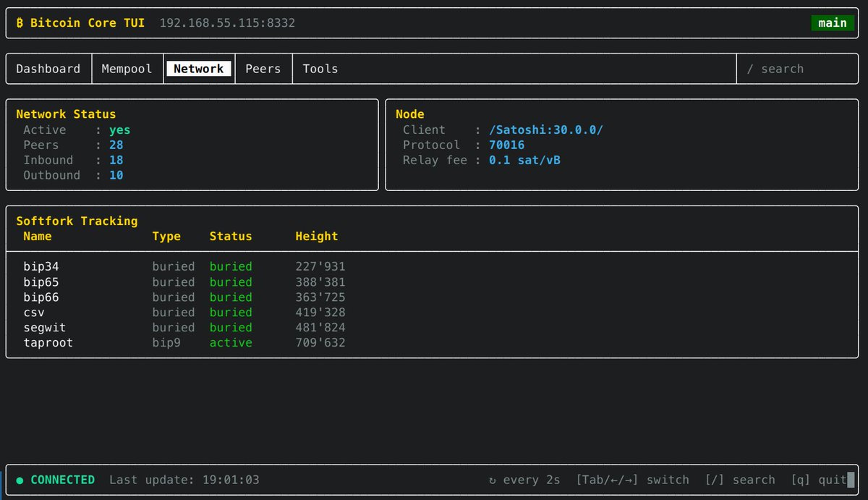Click the Active value yes
The width and height of the screenshot is (868, 500).
pos(120,130)
